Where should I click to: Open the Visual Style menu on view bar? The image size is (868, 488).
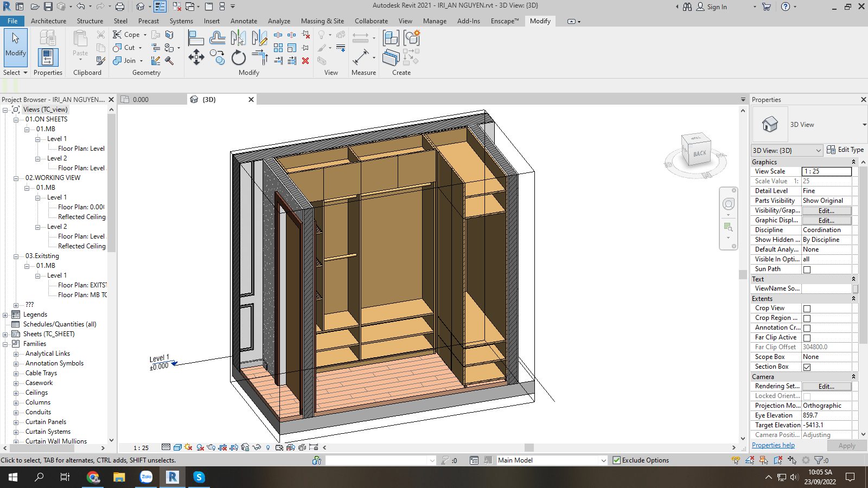coord(177,448)
